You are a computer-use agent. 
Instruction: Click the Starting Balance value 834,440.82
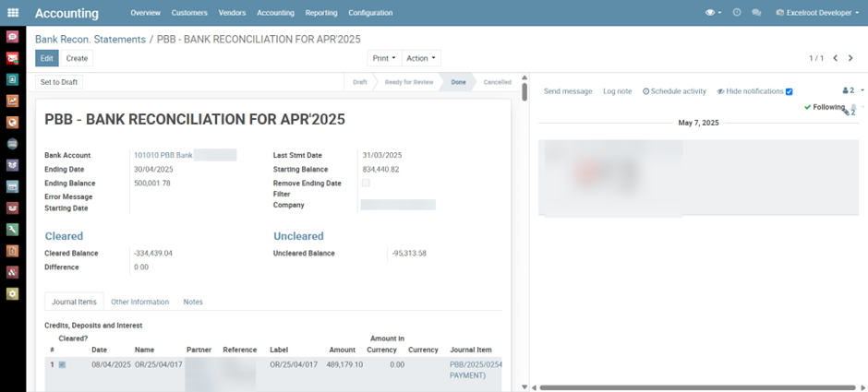380,169
